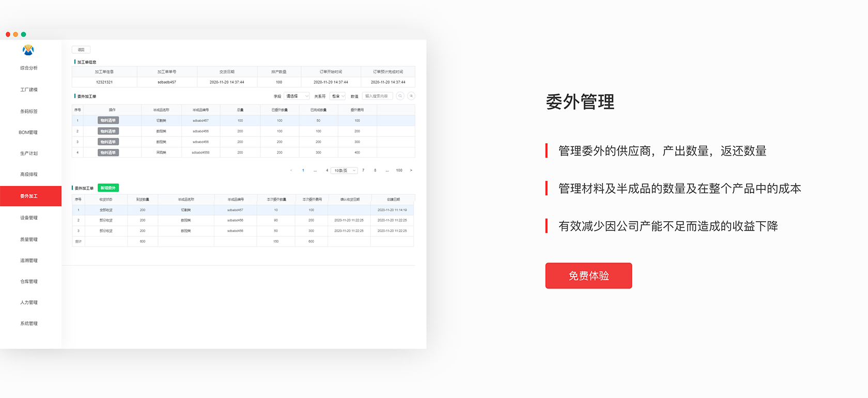
Task: Open 设备管理 in the sidebar
Action: click(x=29, y=218)
